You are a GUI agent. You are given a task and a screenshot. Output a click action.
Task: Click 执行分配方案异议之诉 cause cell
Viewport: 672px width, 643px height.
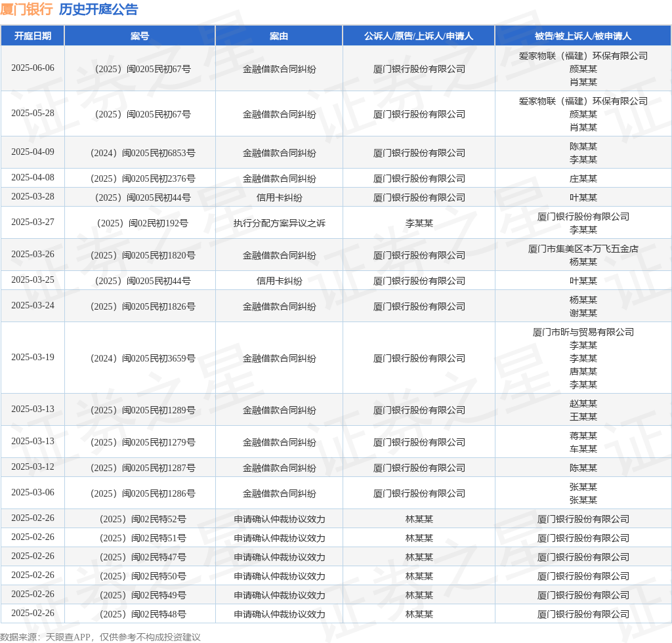pyautogui.click(x=279, y=223)
